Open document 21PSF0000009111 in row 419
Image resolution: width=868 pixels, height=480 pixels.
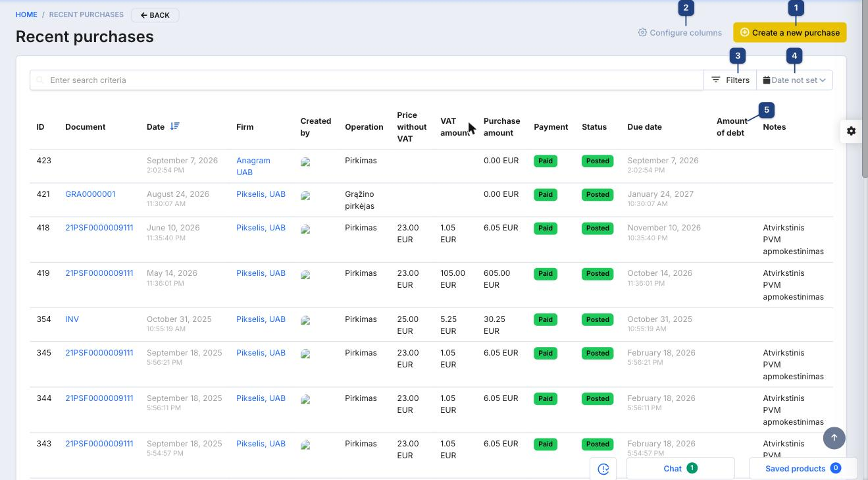pyautogui.click(x=99, y=273)
